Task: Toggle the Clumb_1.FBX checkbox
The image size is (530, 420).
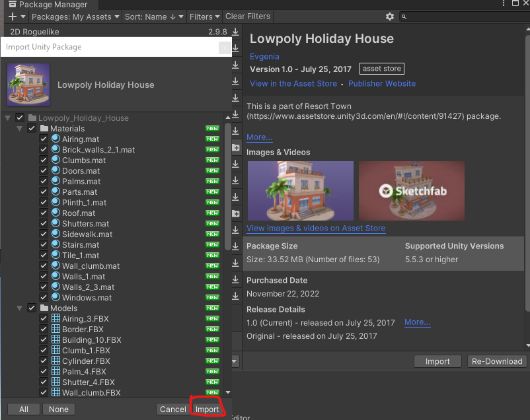Action: pyautogui.click(x=43, y=350)
